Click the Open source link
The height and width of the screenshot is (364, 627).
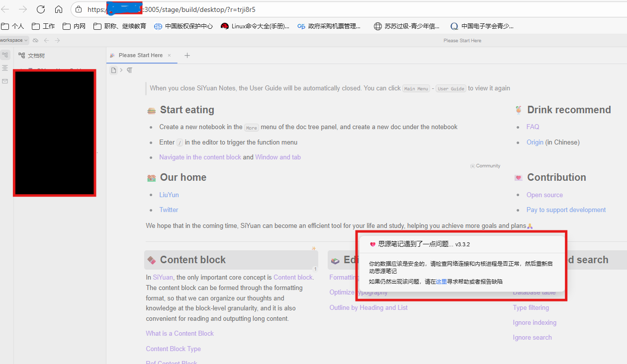pyautogui.click(x=545, y=195)
